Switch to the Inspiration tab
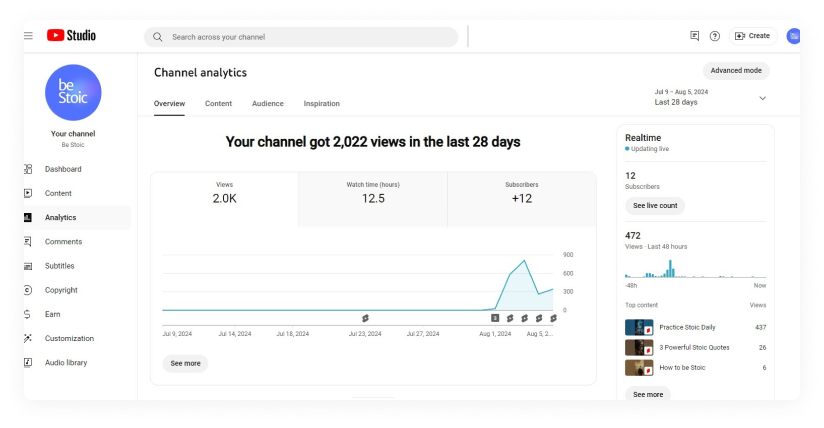Screen dimensions: 824x428 321,104
